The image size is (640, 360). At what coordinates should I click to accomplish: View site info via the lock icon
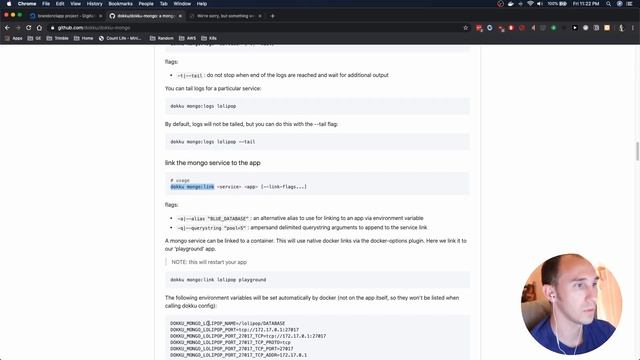click(x=52, y=28)
